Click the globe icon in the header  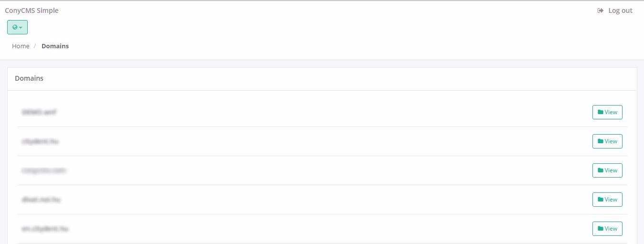15,27
